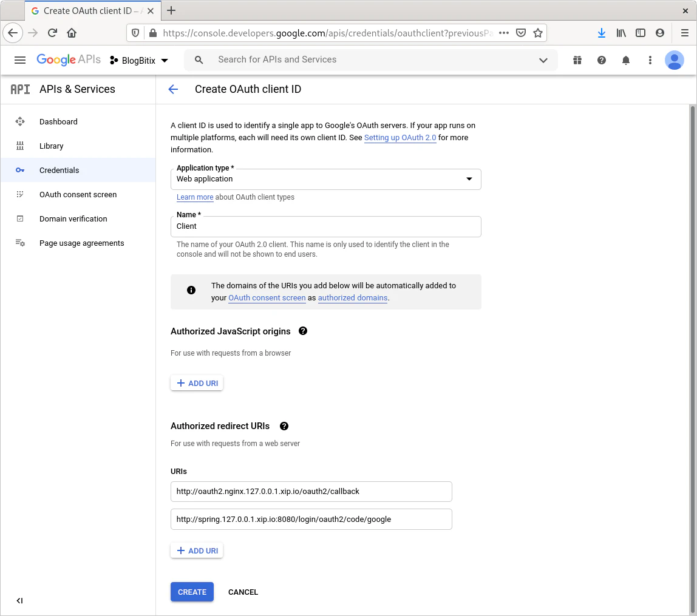Viewport: 697px width, 616px height.
Task: Open the help question mark in header
Action: 601,60
